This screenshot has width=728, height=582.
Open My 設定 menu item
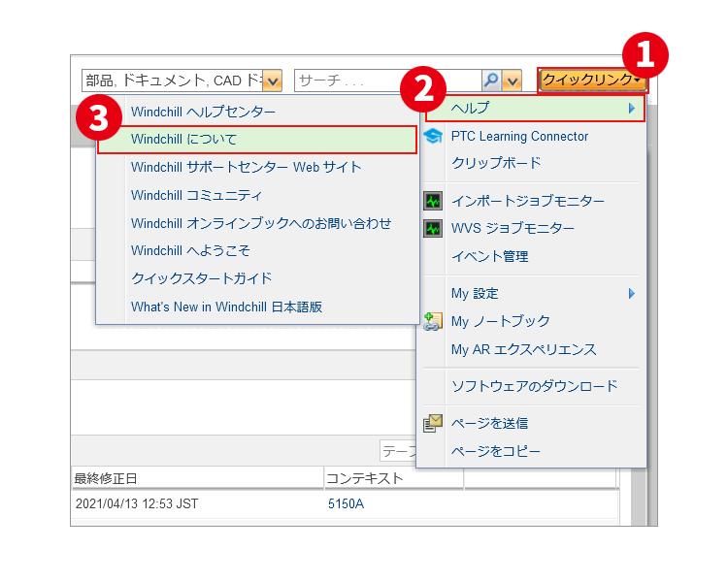click(475, 293)
